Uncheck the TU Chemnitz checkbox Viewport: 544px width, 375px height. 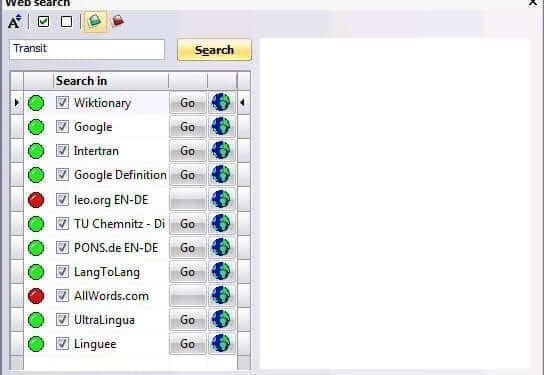tap(62, 223)
